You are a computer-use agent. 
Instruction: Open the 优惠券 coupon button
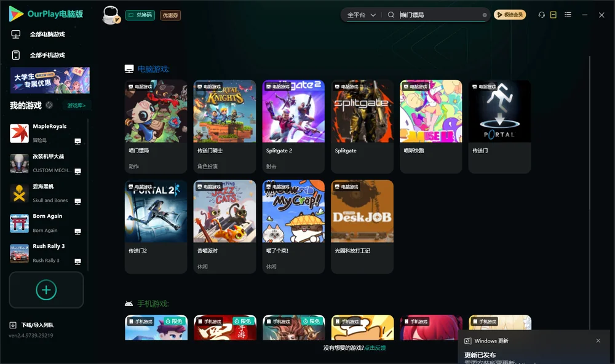[x=170, y=15]
